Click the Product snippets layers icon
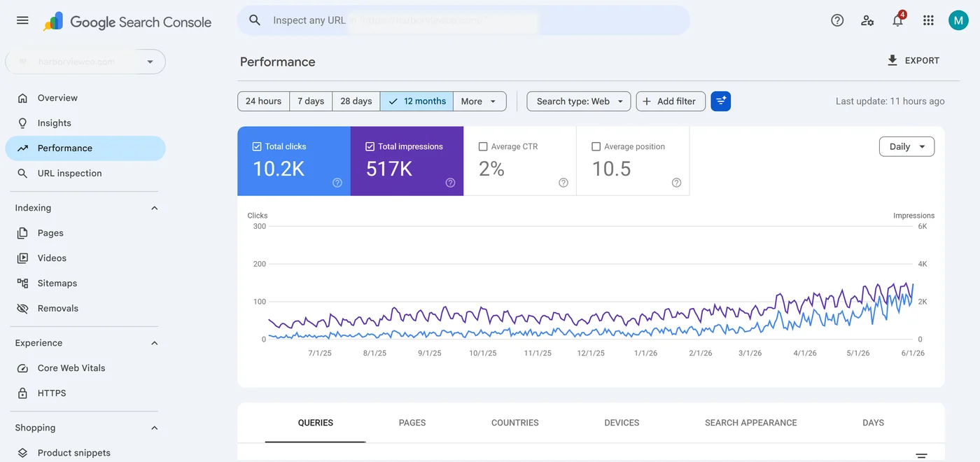Screen dimensions: 980x462 (23, 453)
